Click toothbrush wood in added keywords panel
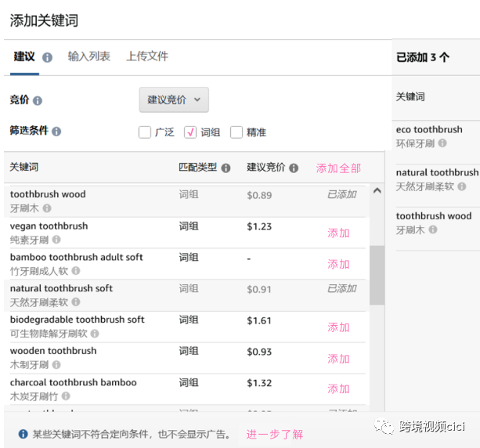 (434, 216)
